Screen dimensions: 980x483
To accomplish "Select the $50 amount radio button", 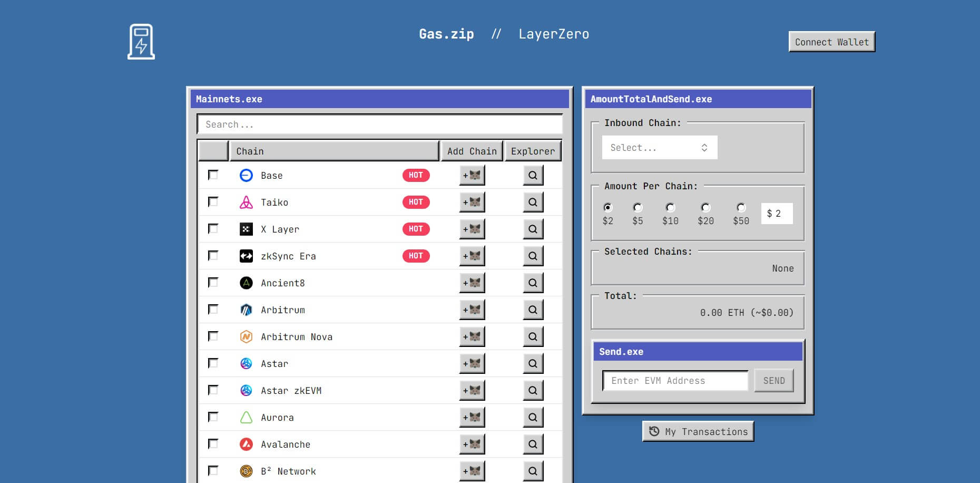I will click(741, 207).
